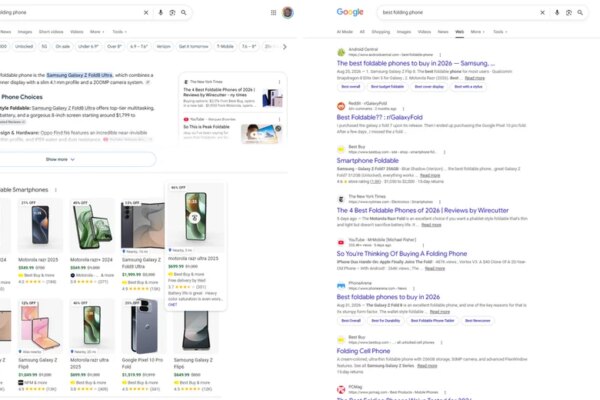Open The 4 Best Foldable Phones Wirecutter link
This screenshot has height=400, width=600.
tap(422, 211)
